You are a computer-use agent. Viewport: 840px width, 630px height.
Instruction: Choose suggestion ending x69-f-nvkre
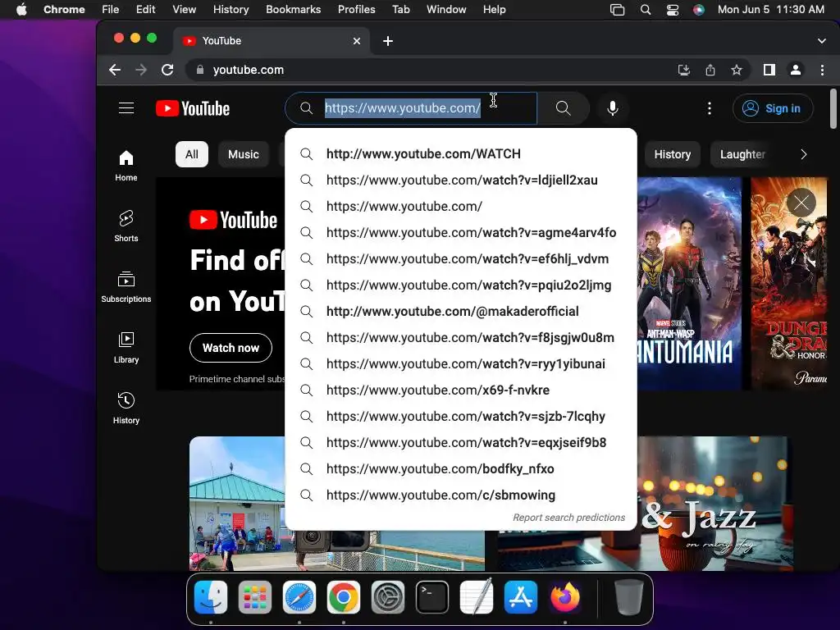(x=461, y=390)
